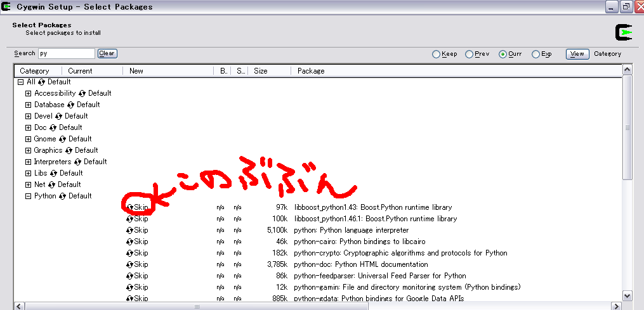Viewport: 644px width, 310px height.
Task: Expand the Doc category
Action: [29, 127]
